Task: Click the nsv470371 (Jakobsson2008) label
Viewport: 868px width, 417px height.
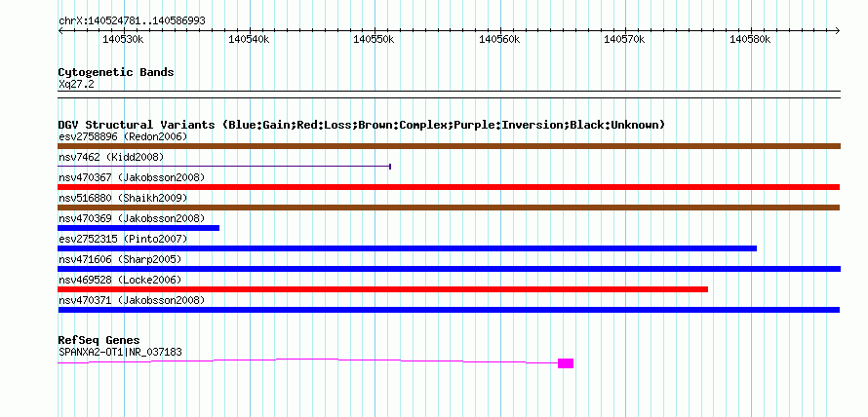Action: 132,300
